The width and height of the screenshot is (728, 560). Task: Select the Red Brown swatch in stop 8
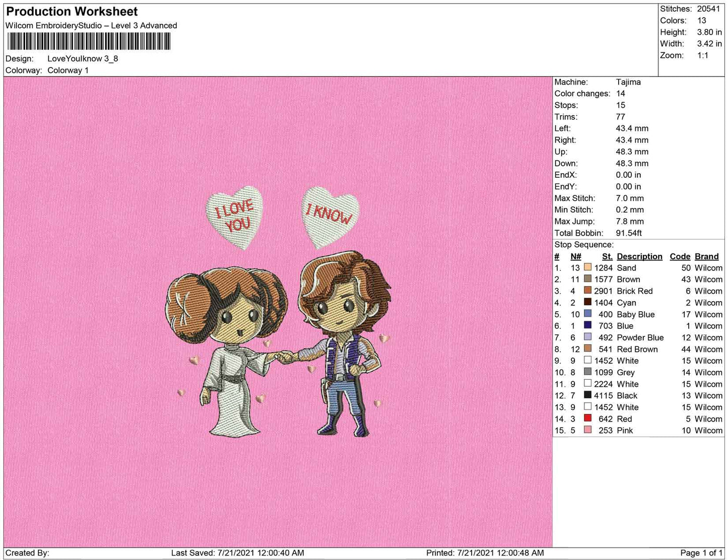click(587, 348)
